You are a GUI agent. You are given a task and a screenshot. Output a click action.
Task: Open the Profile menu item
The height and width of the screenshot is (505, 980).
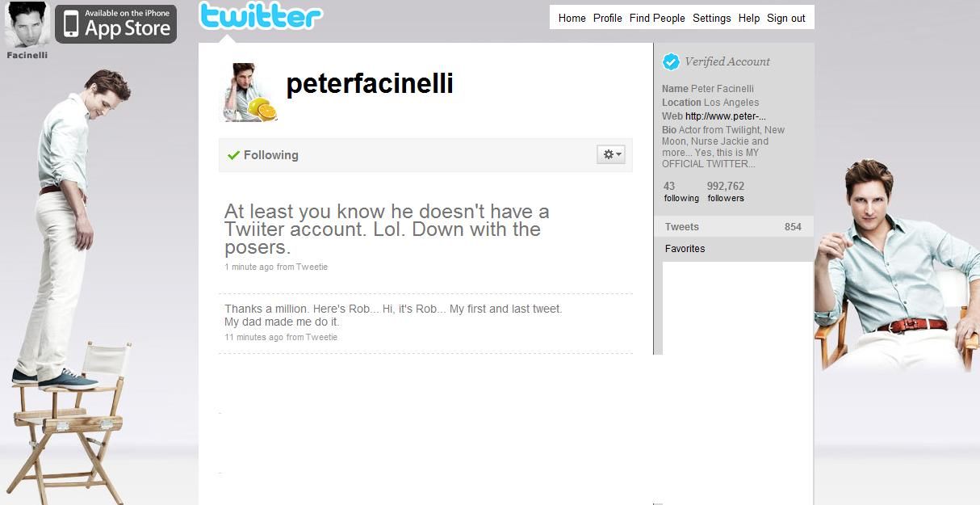[608, 18]
